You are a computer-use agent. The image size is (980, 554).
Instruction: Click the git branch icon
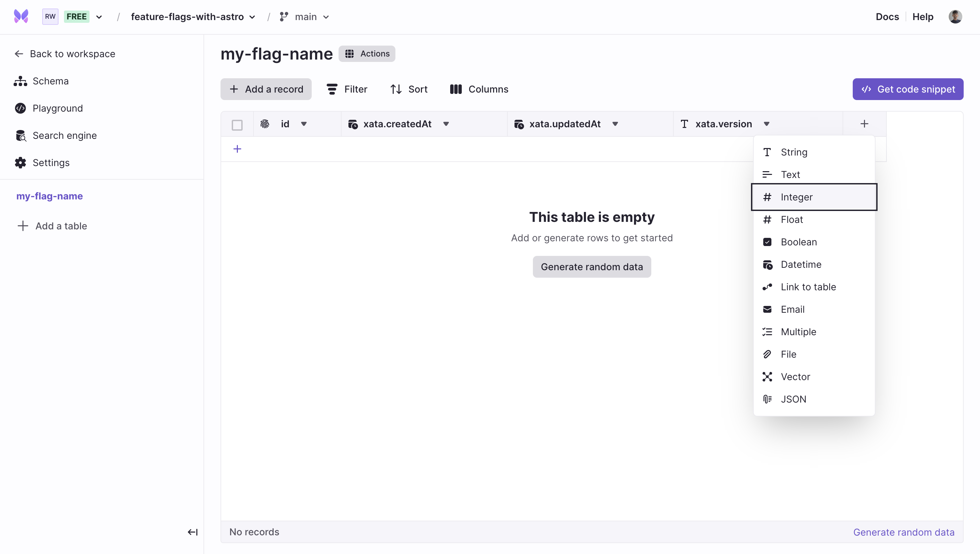click(x=284, y=17)
